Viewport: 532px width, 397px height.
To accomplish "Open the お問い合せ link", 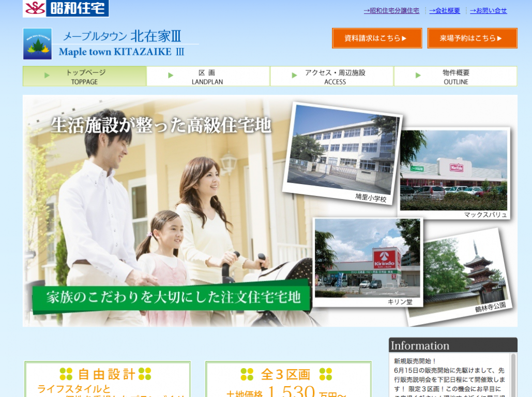I will pyautogui.click(x=488, y=10).
